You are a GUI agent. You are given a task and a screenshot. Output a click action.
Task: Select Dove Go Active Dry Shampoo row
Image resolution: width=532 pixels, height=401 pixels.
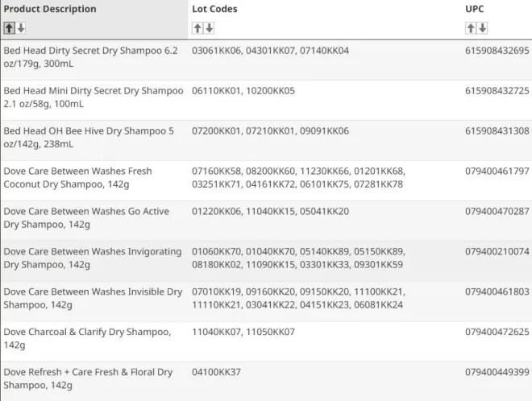[x=266, y=221]
